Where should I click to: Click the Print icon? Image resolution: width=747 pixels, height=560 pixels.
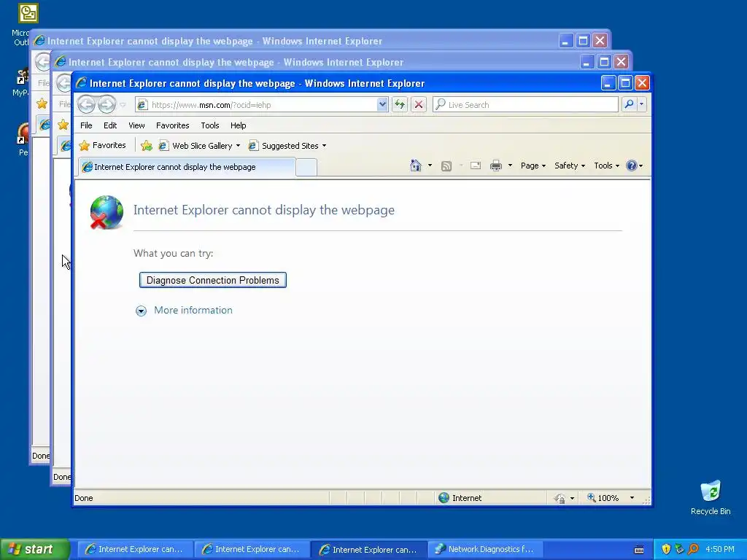[x=496, y=166]
